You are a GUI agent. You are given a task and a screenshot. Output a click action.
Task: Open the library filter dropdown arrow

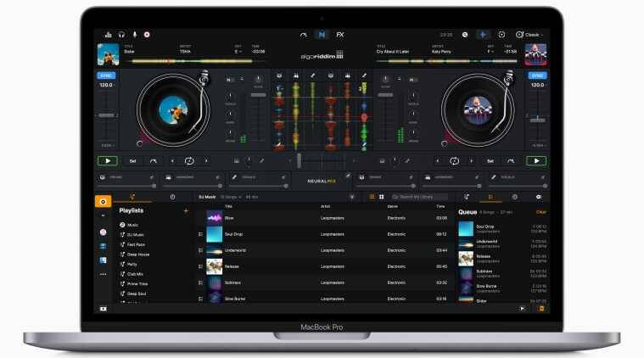pyautogui.click(x=352, y=197)
